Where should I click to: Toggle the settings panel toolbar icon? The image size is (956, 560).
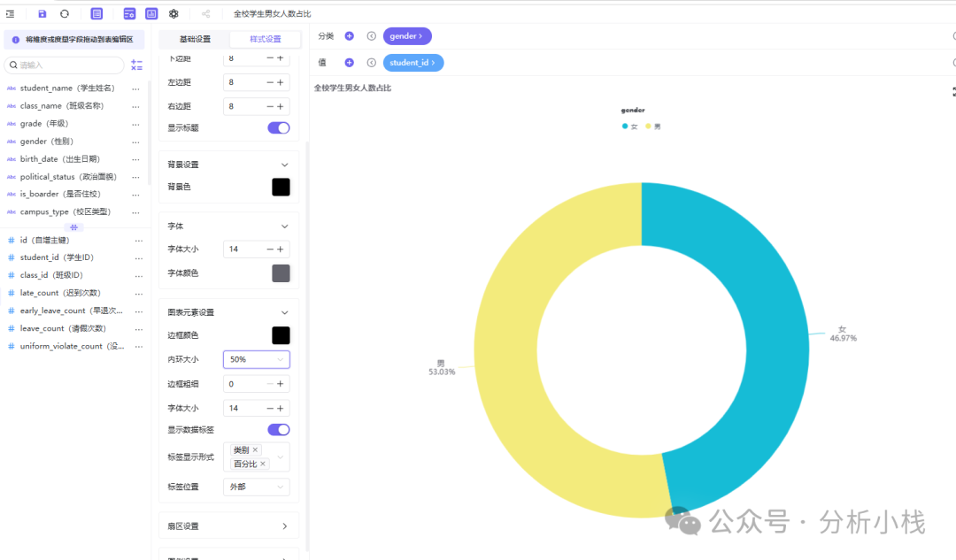pyautogui.click(x=129, y=13)
